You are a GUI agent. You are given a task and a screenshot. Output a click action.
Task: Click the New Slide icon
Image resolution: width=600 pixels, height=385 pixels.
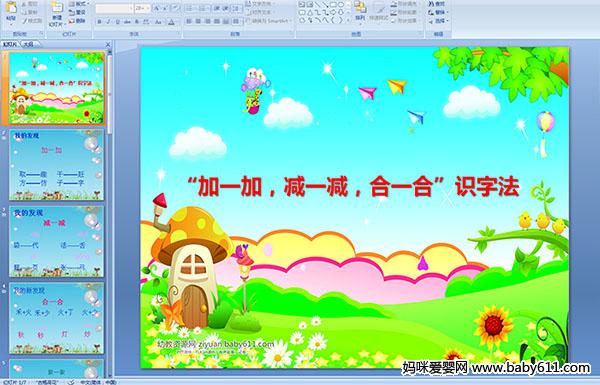(x=57, y=8)
